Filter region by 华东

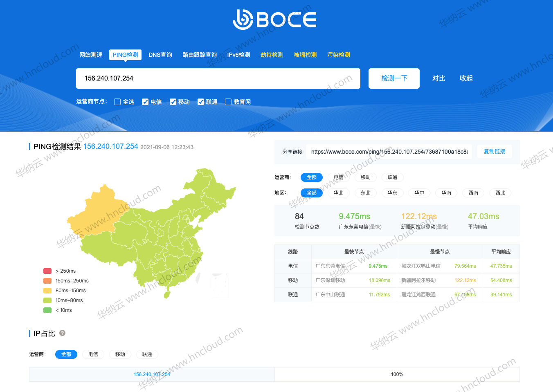(x=393, y=193)
